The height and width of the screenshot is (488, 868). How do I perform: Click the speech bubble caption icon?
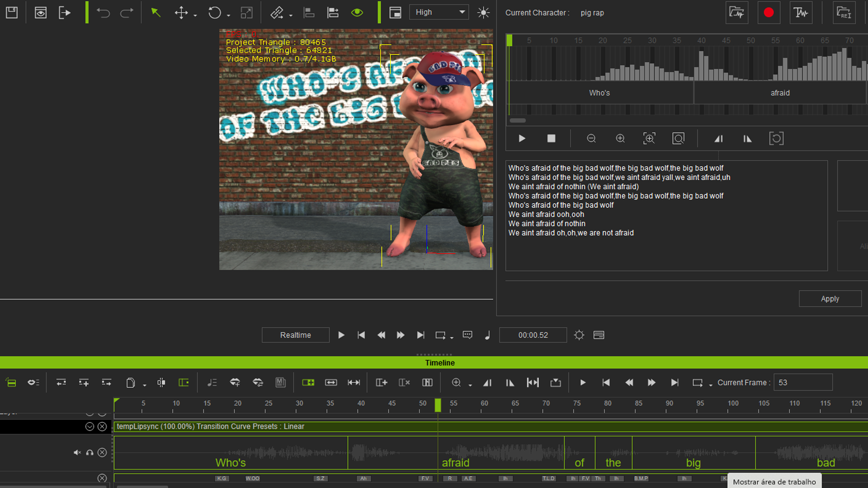click(467, 335)
